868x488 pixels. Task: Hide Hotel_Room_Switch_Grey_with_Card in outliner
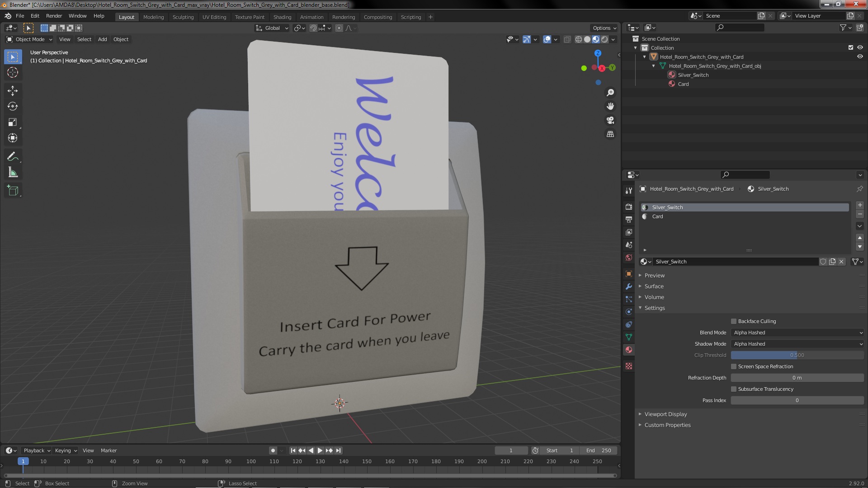[860, 57]
